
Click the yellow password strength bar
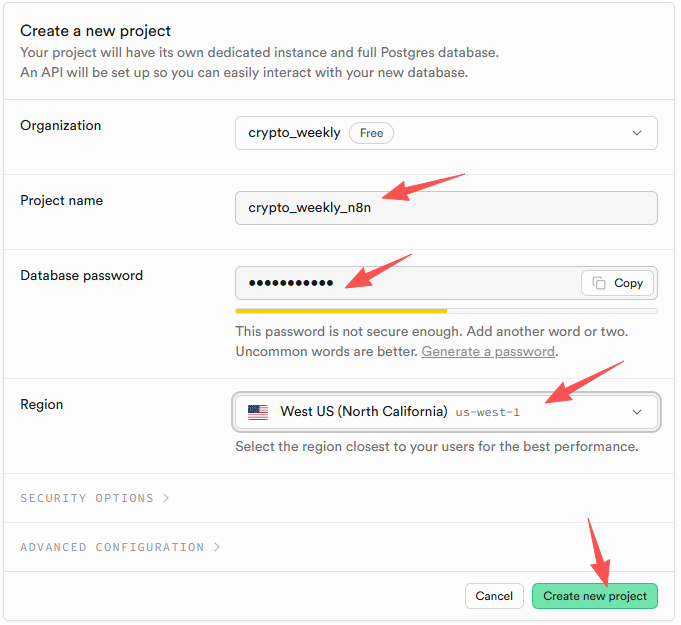(x=341, y=311)
